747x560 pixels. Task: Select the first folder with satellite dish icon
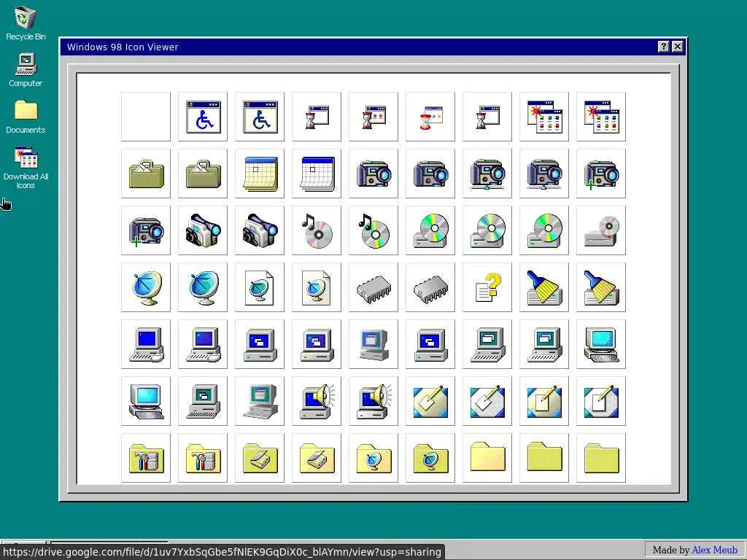tap(373, 458)
